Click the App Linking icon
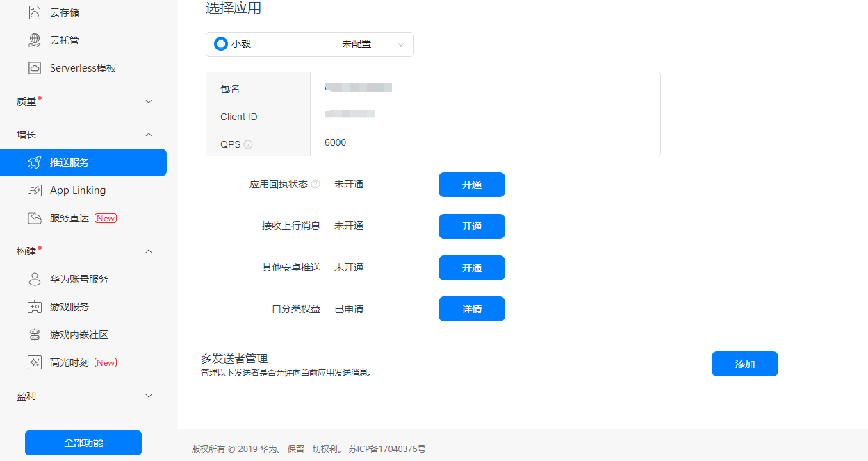Viewport: 868px width, 461px height. [x=35, y=190]
